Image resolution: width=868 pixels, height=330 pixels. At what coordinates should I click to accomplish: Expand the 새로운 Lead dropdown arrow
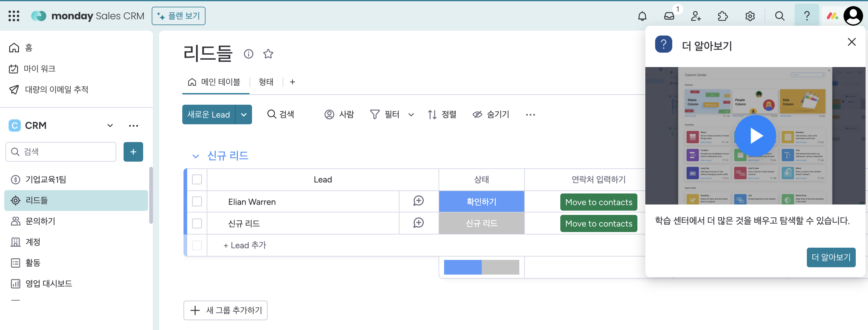(244, 114)
